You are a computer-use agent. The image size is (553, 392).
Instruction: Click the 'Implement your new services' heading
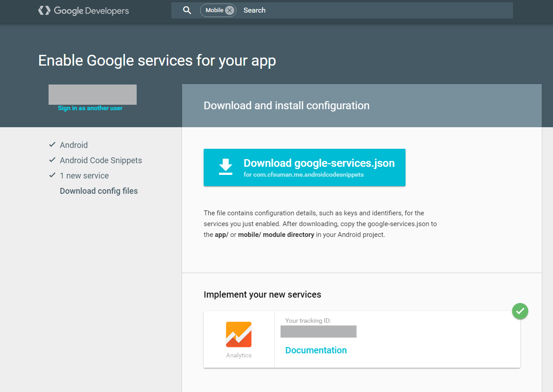click(x=263, y=295)
